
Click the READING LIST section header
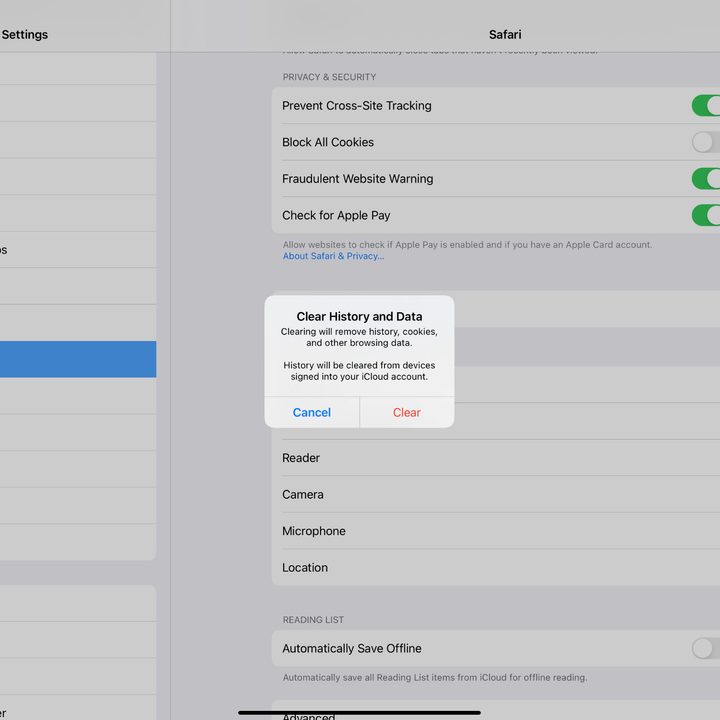313,620
